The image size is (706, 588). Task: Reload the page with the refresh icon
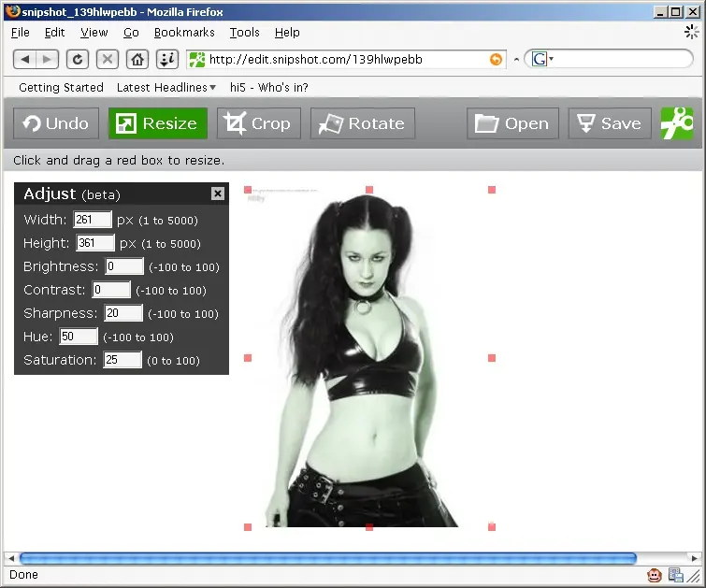(78, 60)
